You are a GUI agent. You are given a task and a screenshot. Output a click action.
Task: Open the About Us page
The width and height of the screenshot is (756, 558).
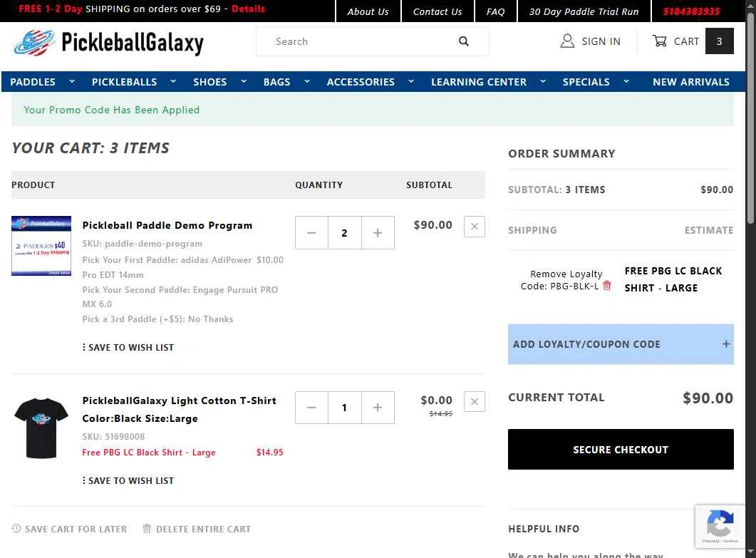tap(368, 11)
